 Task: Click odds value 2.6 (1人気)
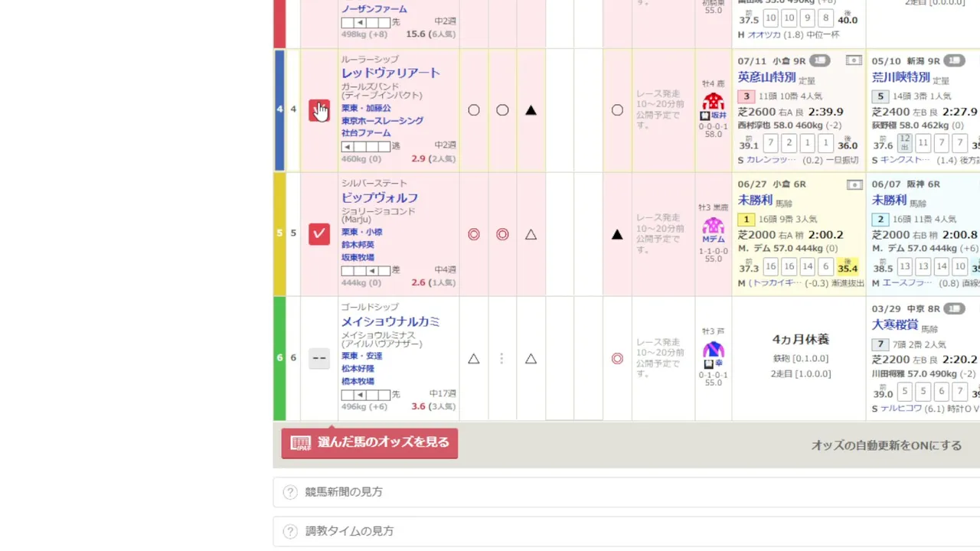[433, 282]
